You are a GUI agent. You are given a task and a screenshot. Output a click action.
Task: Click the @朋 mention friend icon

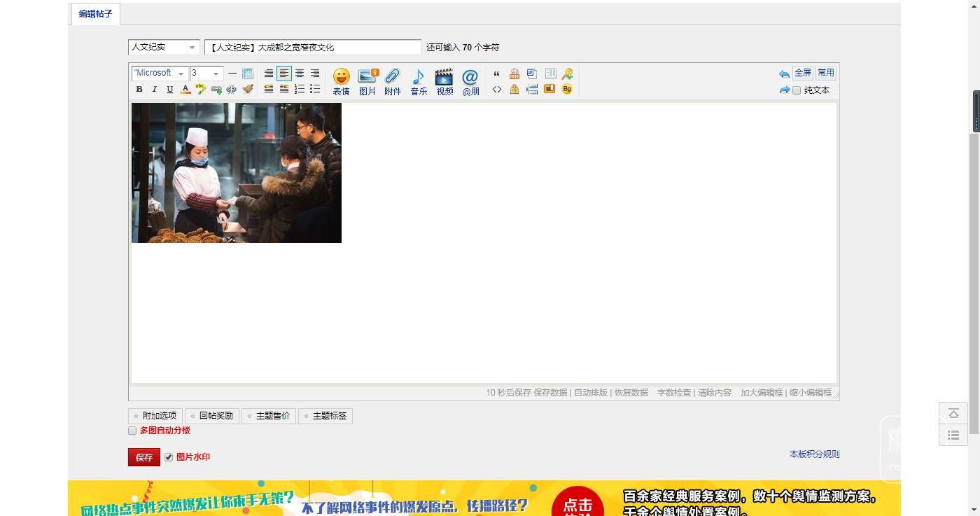point(470,81)
